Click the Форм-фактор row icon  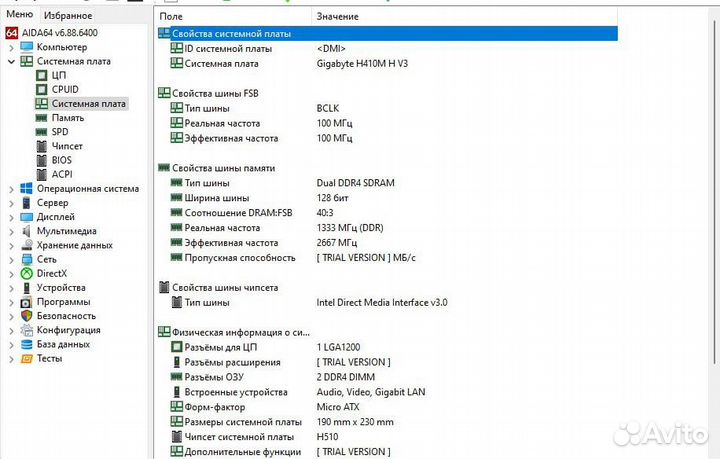[x=176, y=407]
